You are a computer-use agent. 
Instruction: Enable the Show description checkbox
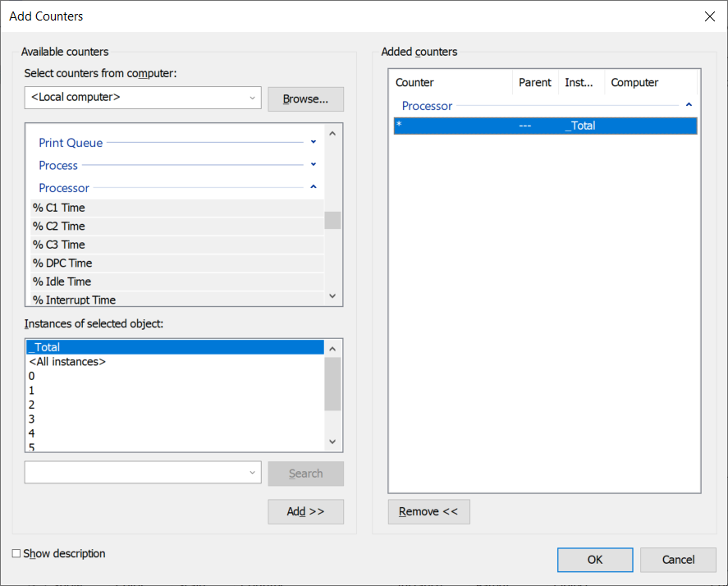[16, 553]
